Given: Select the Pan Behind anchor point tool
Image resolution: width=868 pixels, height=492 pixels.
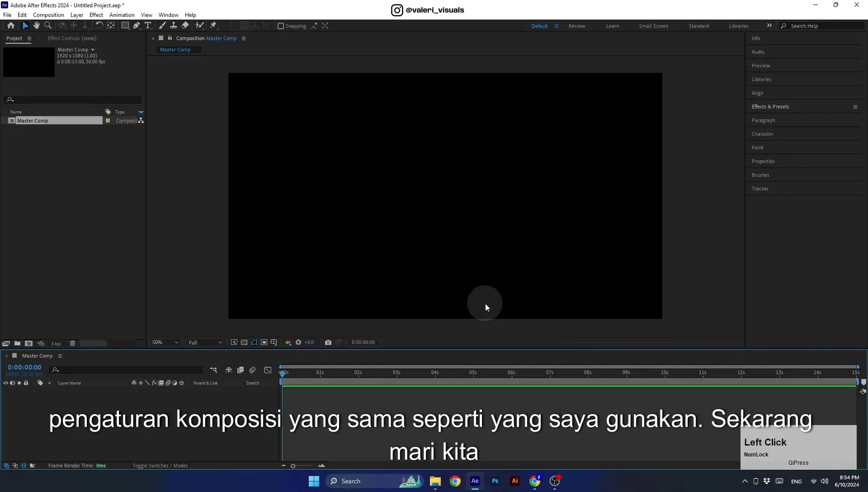Looking at the screenshot, I should click(111, 26).
